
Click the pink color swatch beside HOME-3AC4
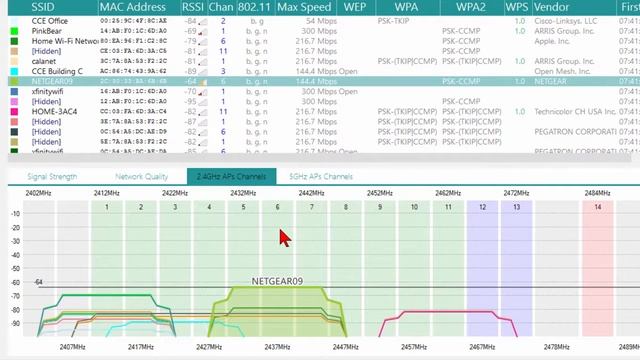point(14,112)
